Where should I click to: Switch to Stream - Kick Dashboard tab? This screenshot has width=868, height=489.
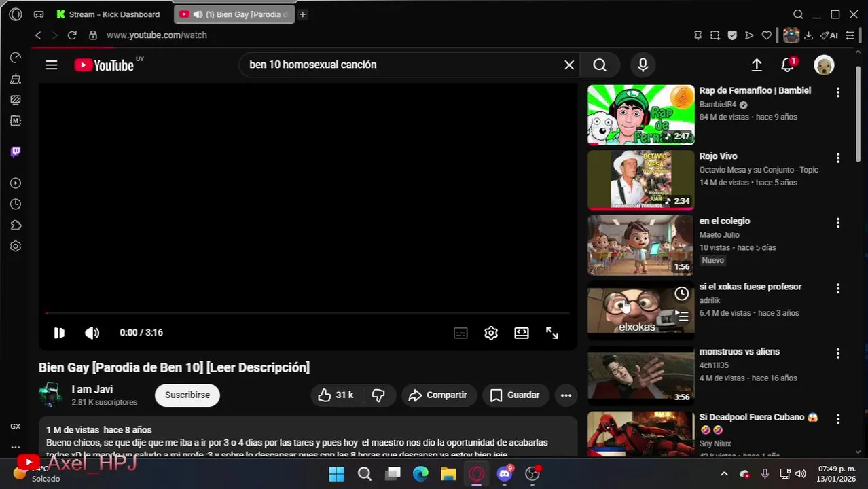click(108, 14)
